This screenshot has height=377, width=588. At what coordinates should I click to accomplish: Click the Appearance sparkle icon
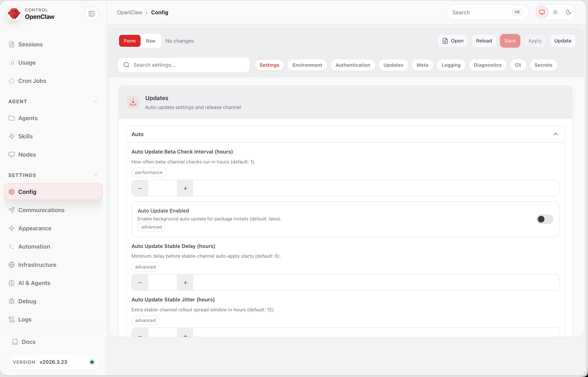point(12,228)
